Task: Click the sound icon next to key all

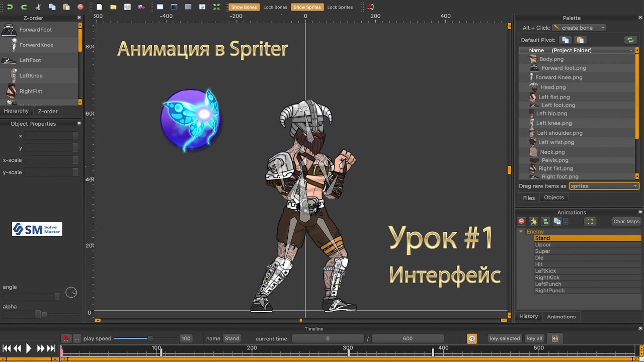Action: coord(555,338)
